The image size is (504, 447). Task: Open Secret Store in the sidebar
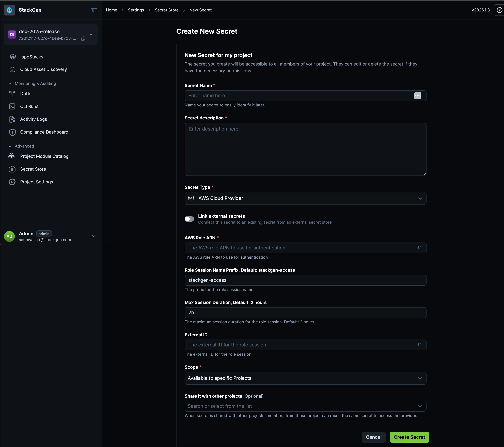click(33, 169)
